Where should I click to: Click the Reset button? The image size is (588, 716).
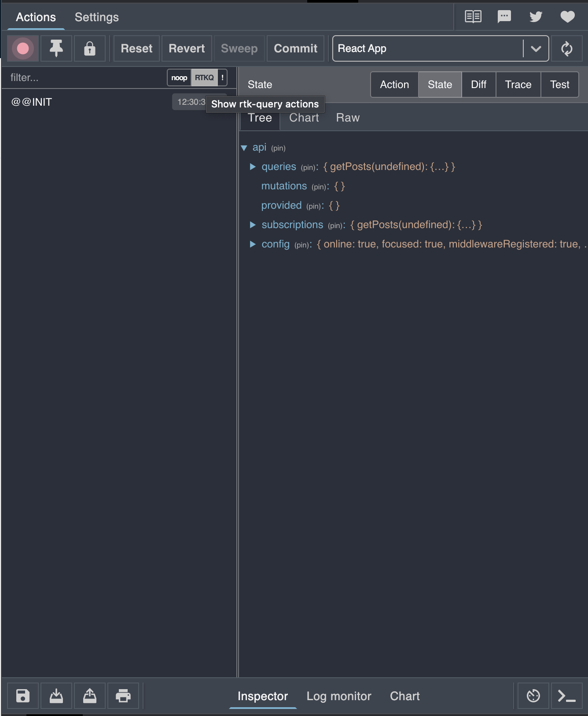[x=136, y=48]
